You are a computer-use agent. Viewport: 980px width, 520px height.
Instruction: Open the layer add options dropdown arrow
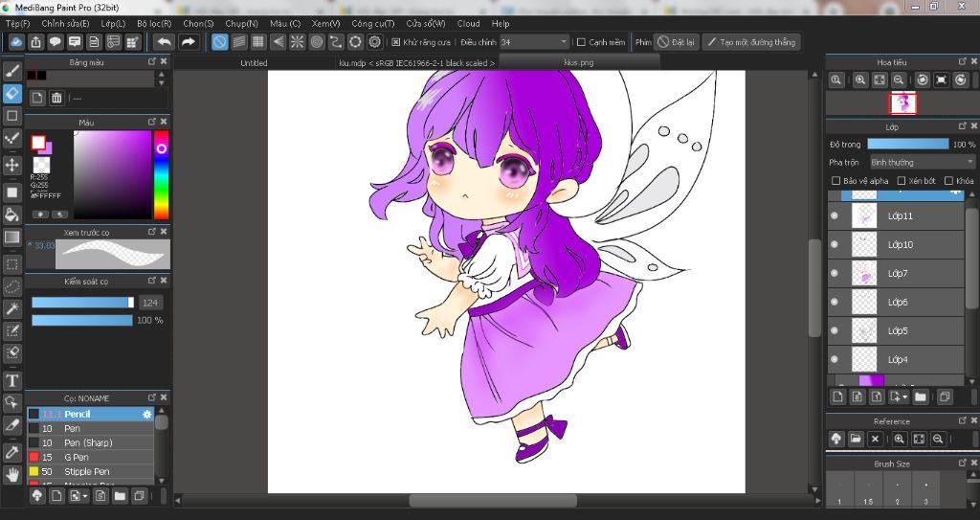click(903, 396)
